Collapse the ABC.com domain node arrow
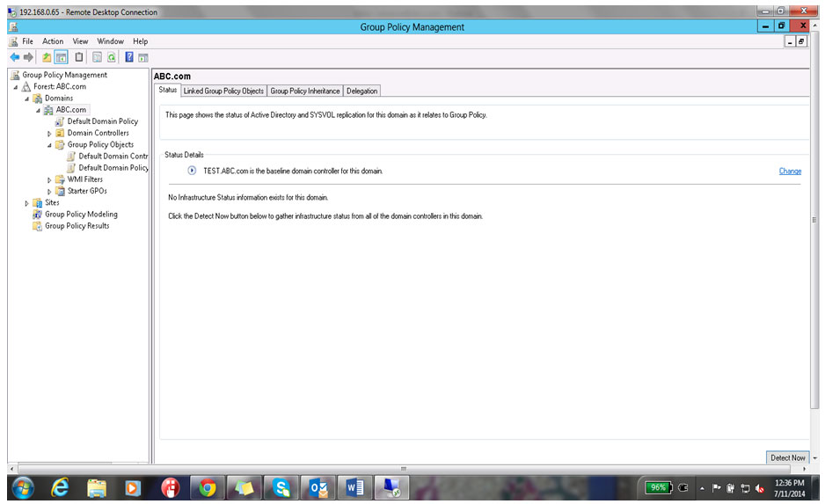Screen dimensions: 825x504 coord(38,110)
